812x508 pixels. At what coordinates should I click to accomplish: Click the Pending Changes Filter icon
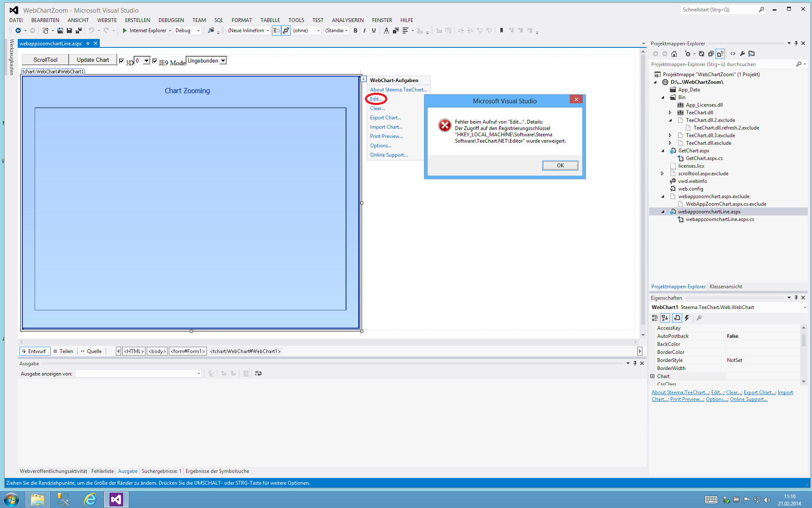[688, 54]
